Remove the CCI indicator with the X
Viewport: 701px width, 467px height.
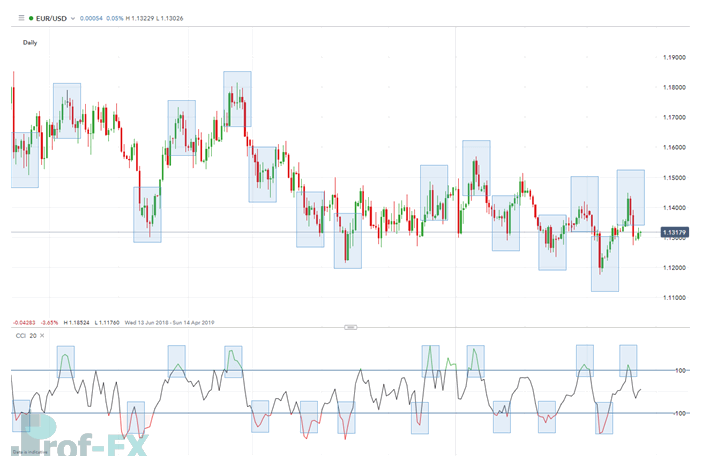click(x=43, y=337)
